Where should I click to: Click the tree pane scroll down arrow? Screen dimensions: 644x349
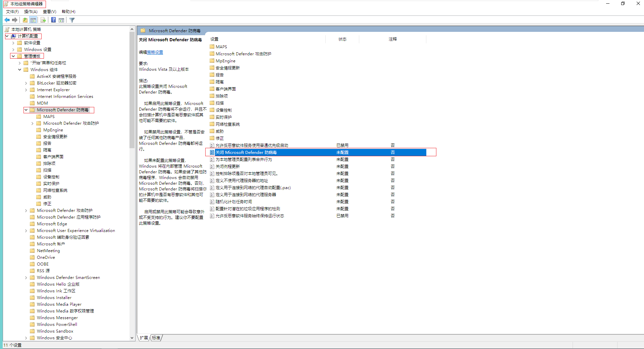tap(132, 338)
